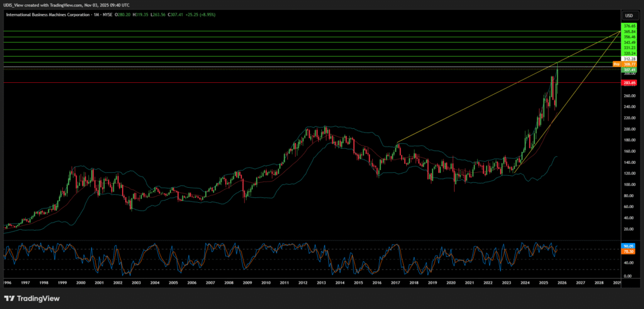The height and width of the screenshot is (309, 644).
Task: Click the UDIS_View header text
Action: pyautogui.click(x=14, y=5)
